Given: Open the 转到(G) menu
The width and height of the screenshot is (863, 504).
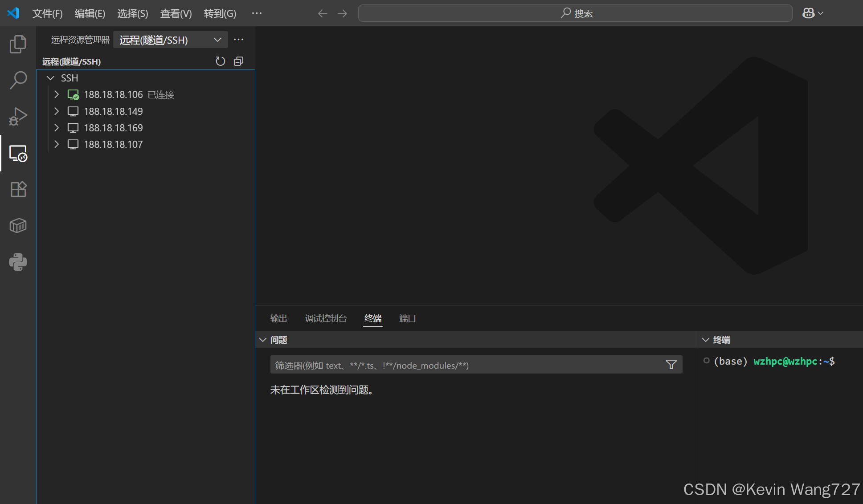Looking at the screenshot, I should (x=220, y=13).
